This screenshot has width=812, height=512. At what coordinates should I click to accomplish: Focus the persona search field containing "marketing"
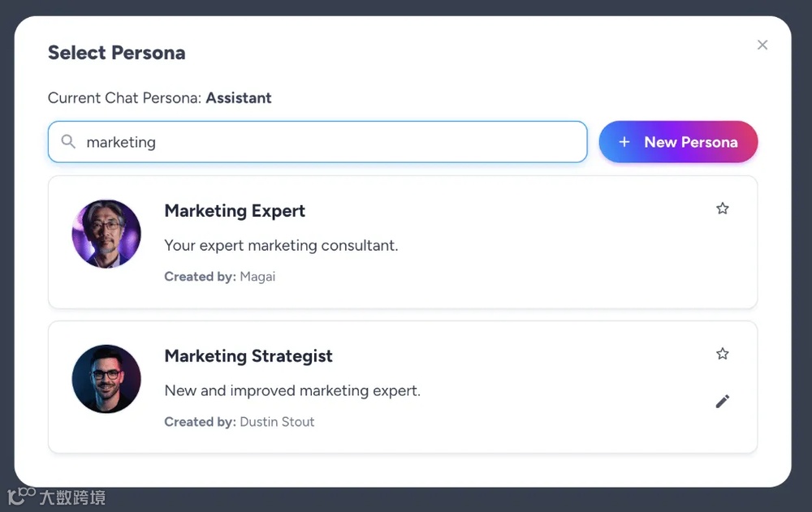(325, 142)
